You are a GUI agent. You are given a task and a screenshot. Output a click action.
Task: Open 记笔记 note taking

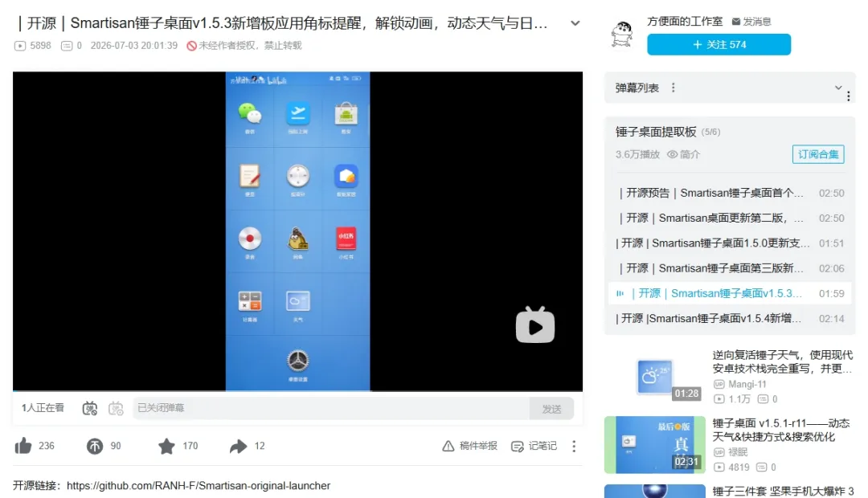[534, 446]
